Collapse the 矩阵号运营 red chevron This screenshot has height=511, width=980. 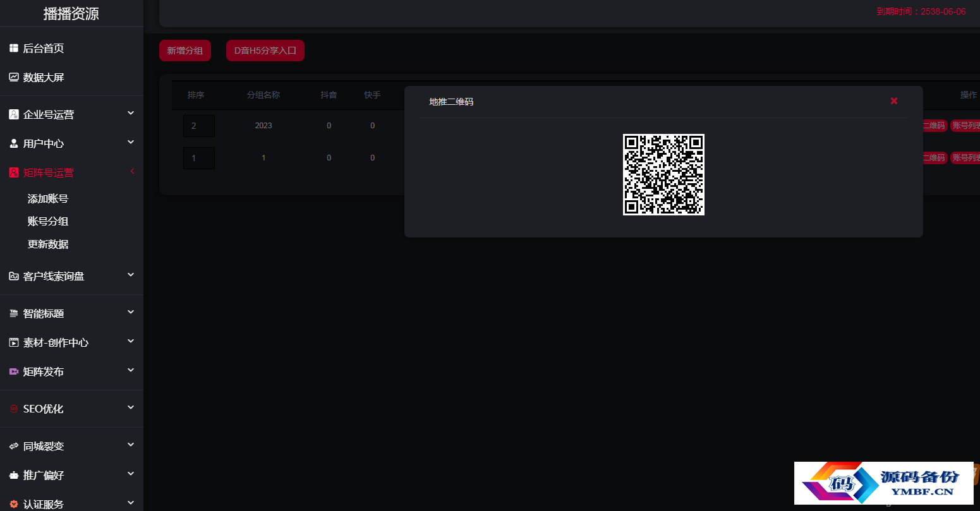(132, 171)
